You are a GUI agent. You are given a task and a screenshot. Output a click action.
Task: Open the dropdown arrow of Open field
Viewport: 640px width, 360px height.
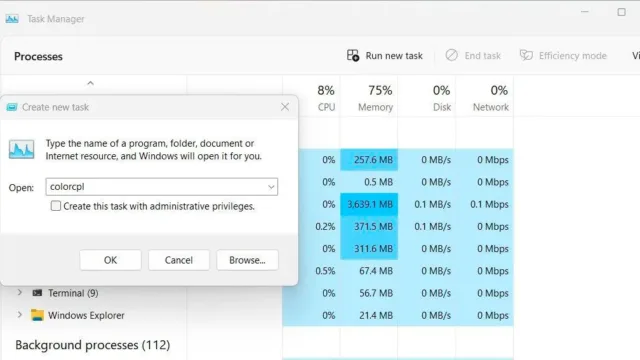(x=271, y=187)
